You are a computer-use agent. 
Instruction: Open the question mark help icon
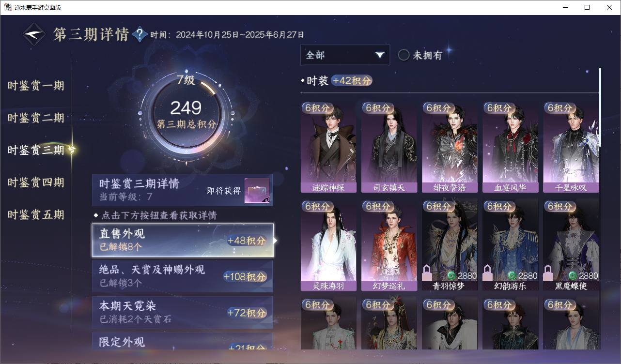140,34
